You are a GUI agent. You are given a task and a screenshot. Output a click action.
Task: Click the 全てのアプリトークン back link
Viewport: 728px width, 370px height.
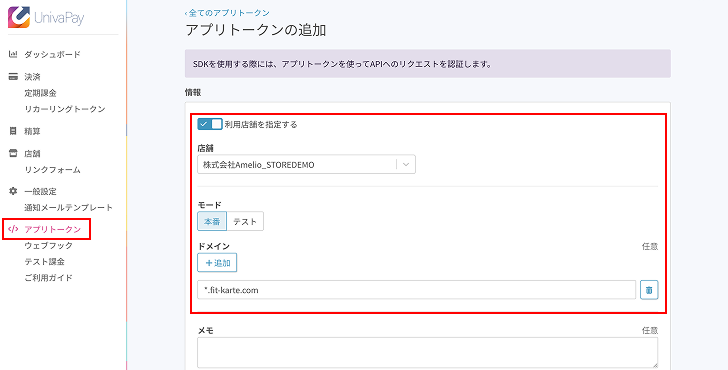pos(227,13)
